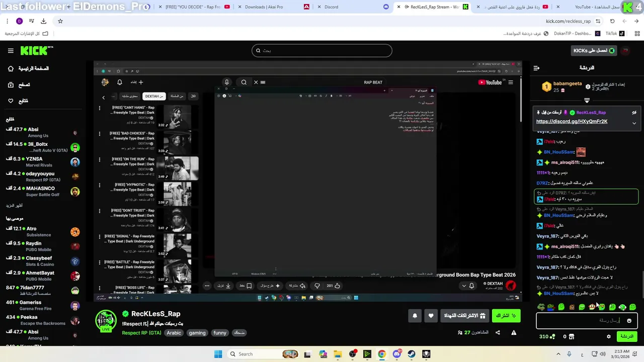Expand the pinned message chevron

(634, 123)
